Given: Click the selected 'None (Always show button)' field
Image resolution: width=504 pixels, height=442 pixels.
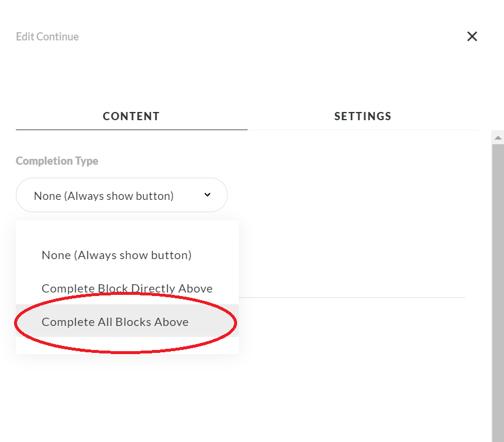Looking at the screenshot, I should tap(104, 196).
